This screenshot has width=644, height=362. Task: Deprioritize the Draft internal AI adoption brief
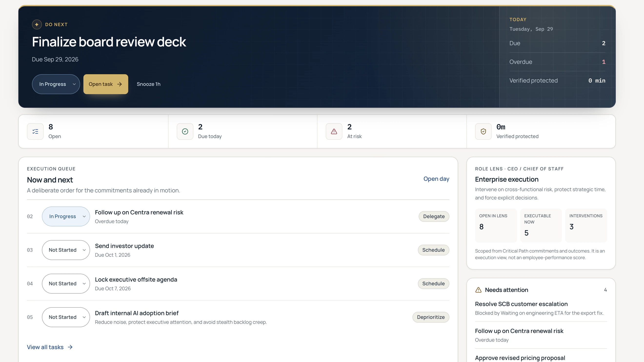[431, 317]
